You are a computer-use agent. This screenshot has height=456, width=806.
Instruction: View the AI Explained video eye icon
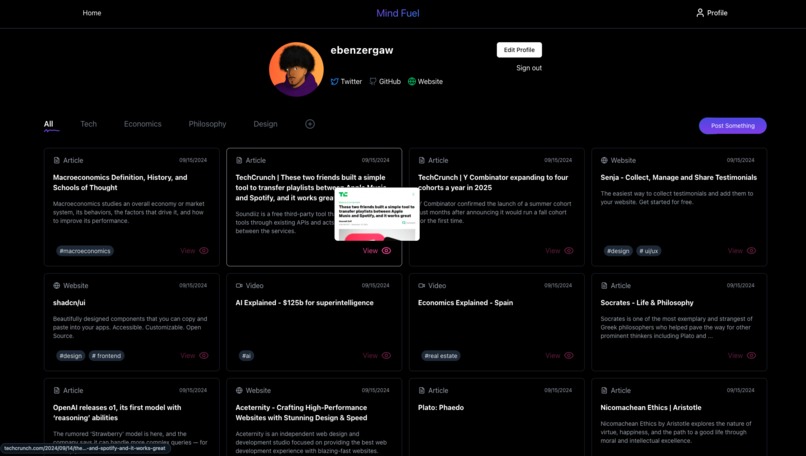(x=387, y=356)
